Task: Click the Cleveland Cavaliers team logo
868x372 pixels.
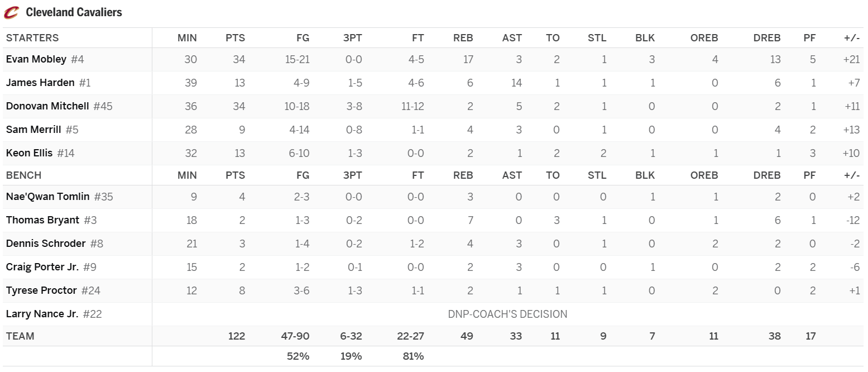Action: tap(11, 12)
